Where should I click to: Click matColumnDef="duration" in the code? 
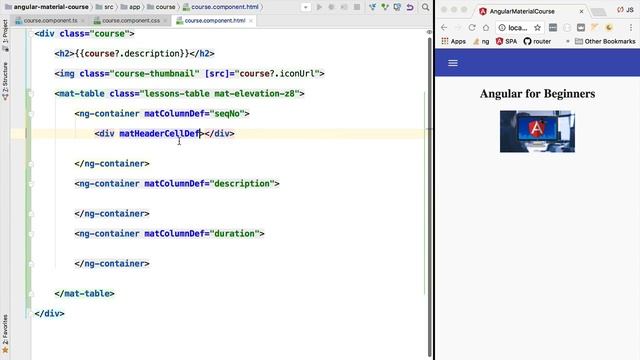point(202,233)
